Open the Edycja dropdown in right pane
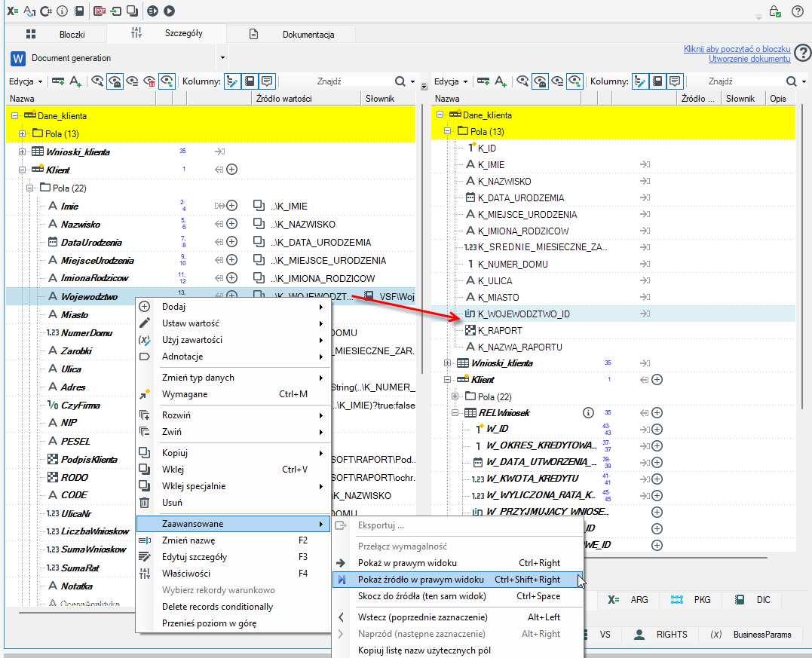This screenshot has height=658, width=812. 451,81
